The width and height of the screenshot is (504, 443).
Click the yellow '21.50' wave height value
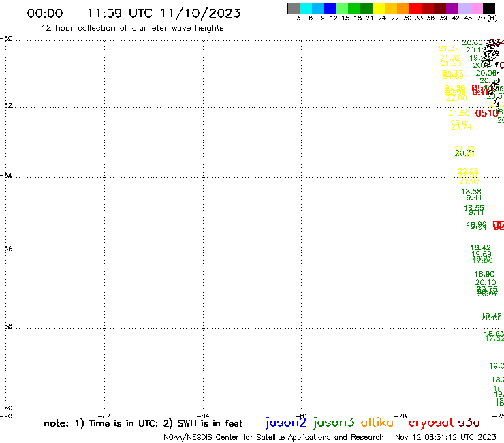tap(459, 113)
